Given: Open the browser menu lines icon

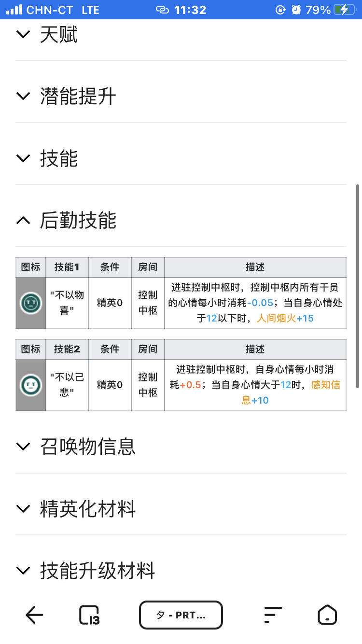Looking at the screenshot, I should tap(273, 615).
